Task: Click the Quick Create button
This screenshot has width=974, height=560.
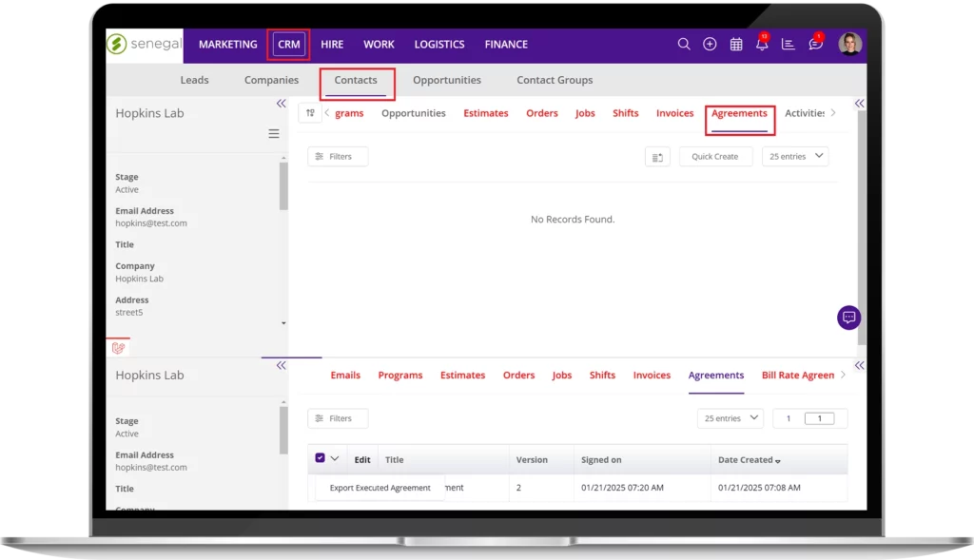Action: (x=714, y=157)
